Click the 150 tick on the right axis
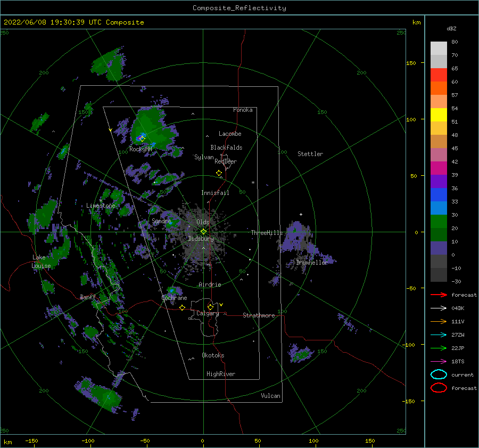Image resolution: width=479 pixels, height=448 pixels. click(x=411, y=63)
